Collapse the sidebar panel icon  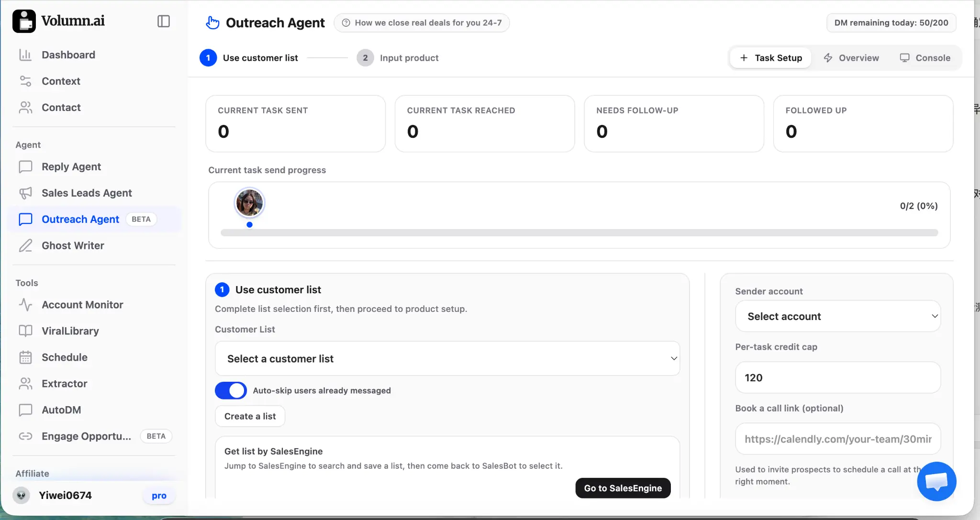point(164,21)
